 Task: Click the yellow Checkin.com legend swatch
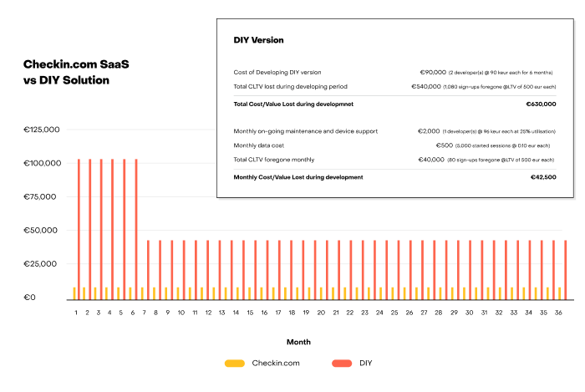(235, 364)
